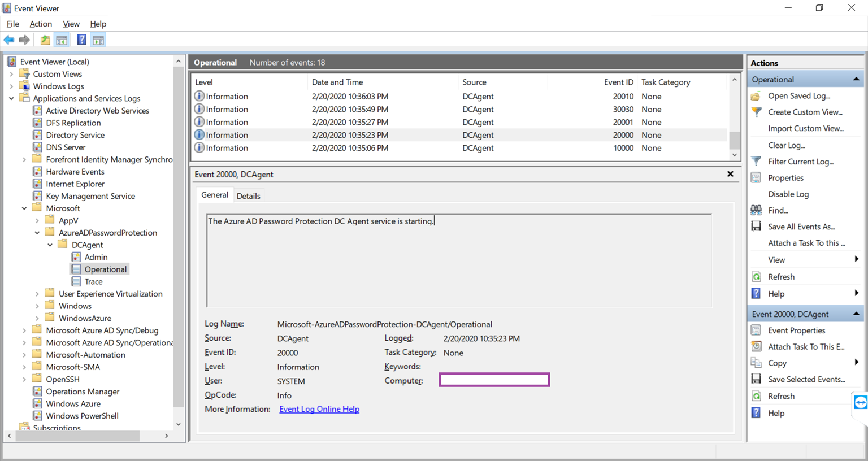Click the Filter Current Log funnel icon

[756, 162]
